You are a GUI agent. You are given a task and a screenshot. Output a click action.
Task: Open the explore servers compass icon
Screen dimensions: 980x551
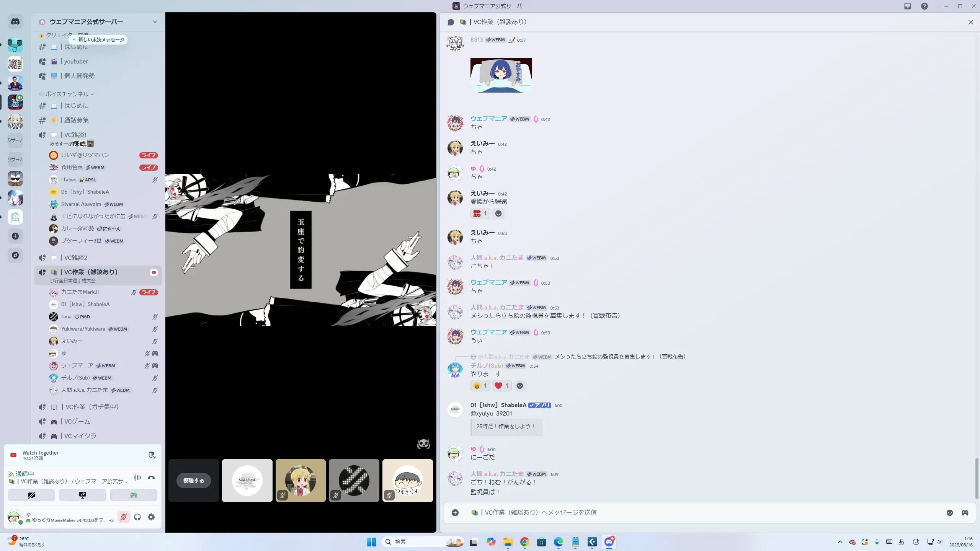tap(15, 255)
